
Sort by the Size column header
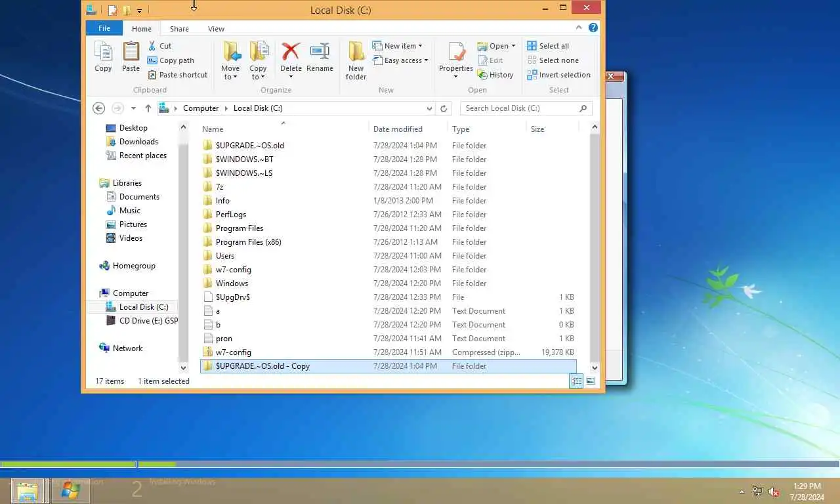[553, 129]
